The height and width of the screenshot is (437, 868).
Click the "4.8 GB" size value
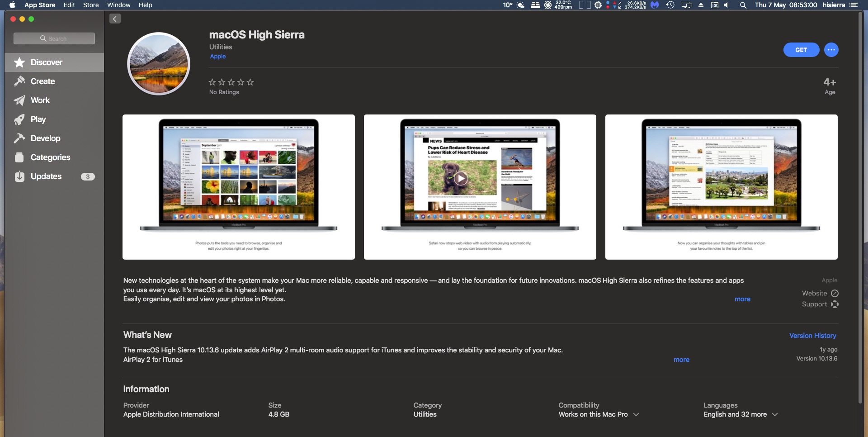[x=279, y=414]
